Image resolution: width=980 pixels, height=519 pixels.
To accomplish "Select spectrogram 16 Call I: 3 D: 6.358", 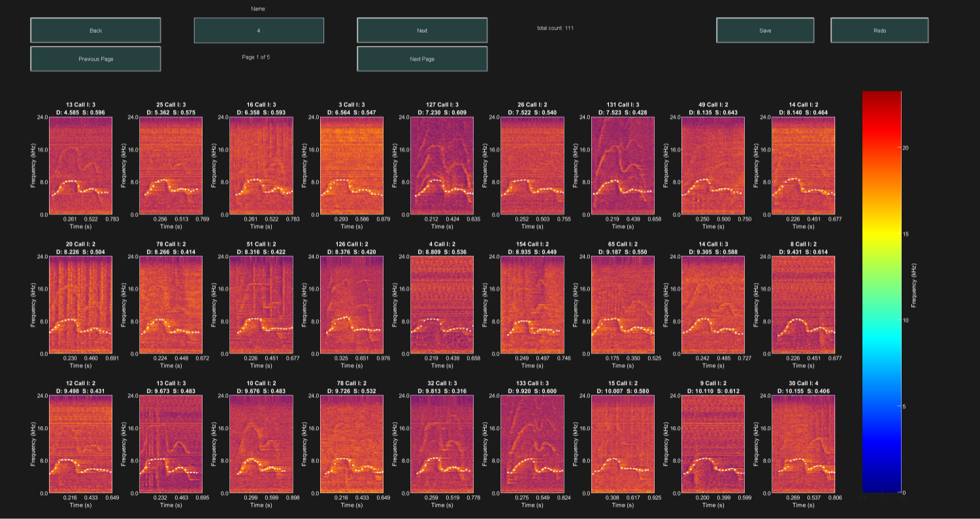I will 261,165.
